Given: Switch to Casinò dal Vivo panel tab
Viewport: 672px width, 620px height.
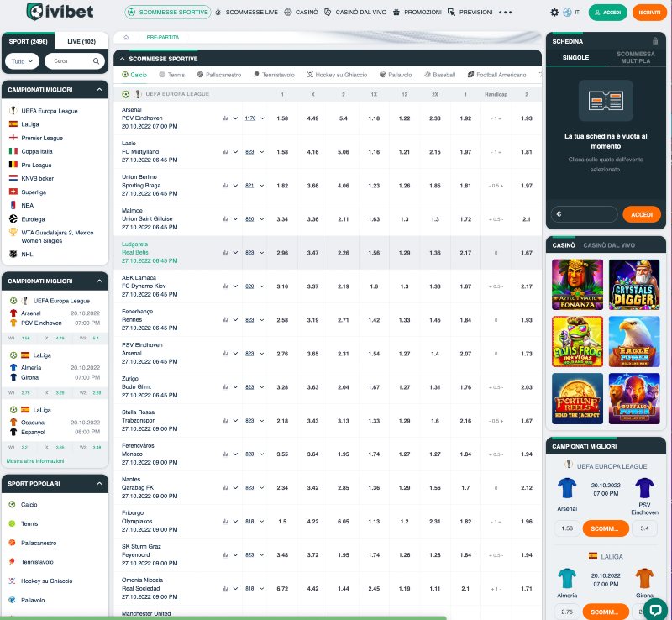Looking at the screenshot, I should pos(608,245).
